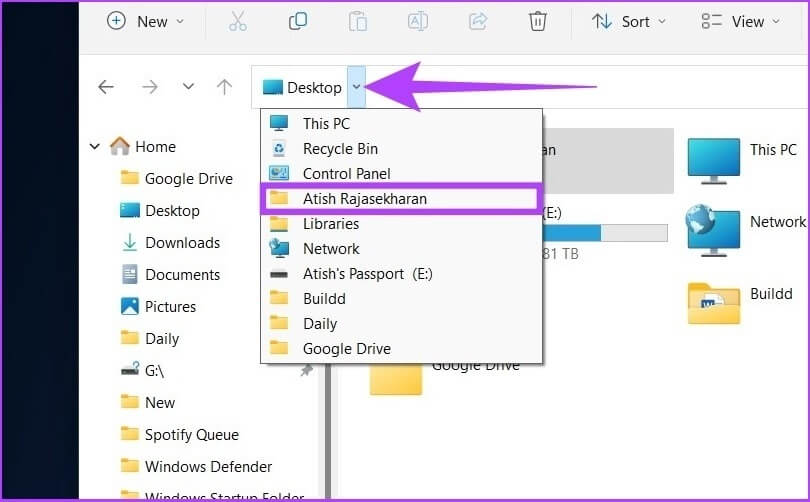Click the Paste clipboard icon
The height and width of the screenshot is (502, 810).
357,22
